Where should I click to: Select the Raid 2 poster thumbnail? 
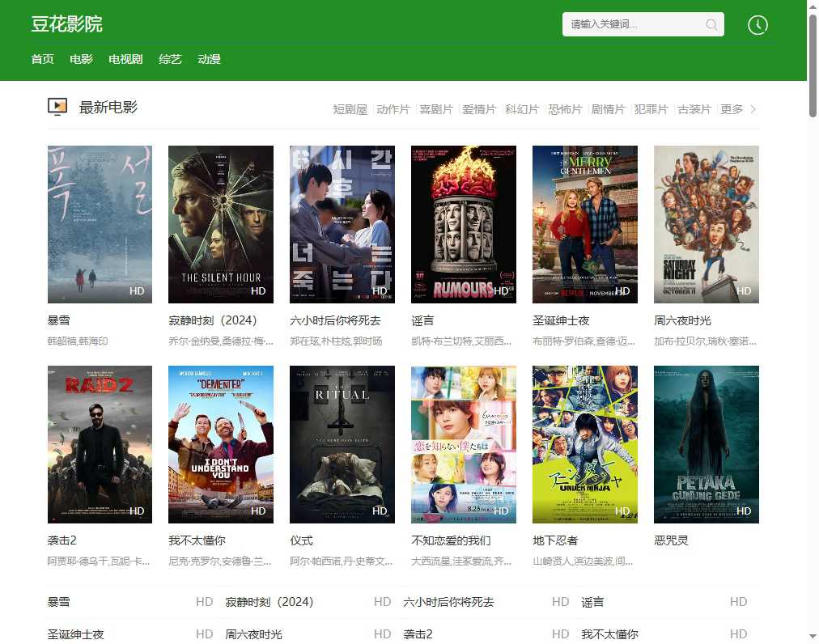(100, 444)
